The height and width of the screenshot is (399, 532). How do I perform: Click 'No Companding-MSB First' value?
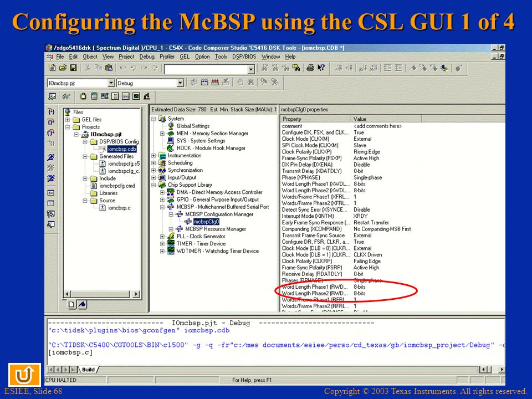382,229
